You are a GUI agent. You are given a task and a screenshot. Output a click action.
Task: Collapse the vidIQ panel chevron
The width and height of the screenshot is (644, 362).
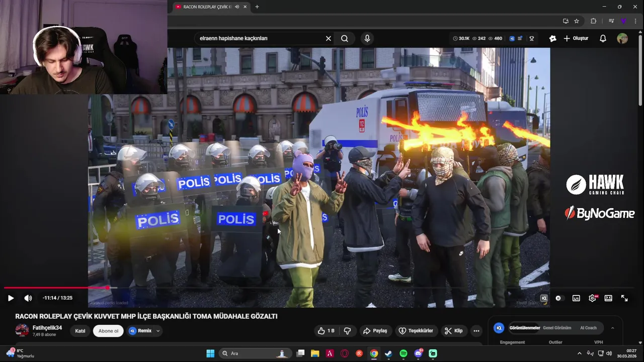tap(612, 328)
